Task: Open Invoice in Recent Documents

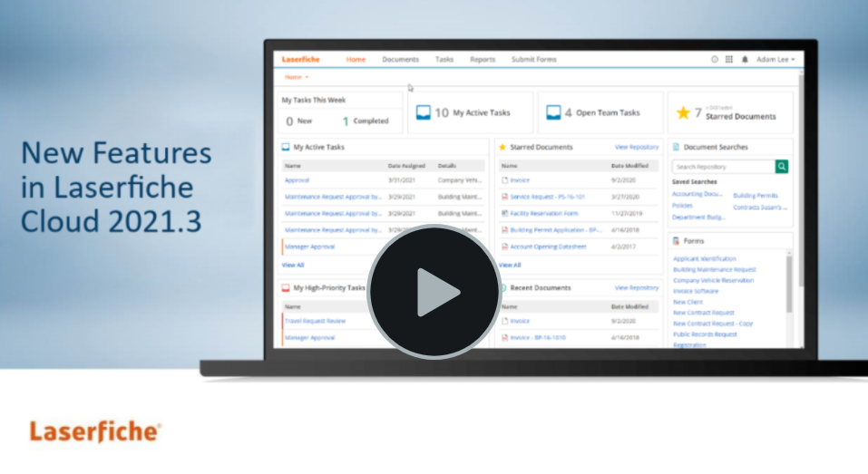Action: click(x=520, y=321)
